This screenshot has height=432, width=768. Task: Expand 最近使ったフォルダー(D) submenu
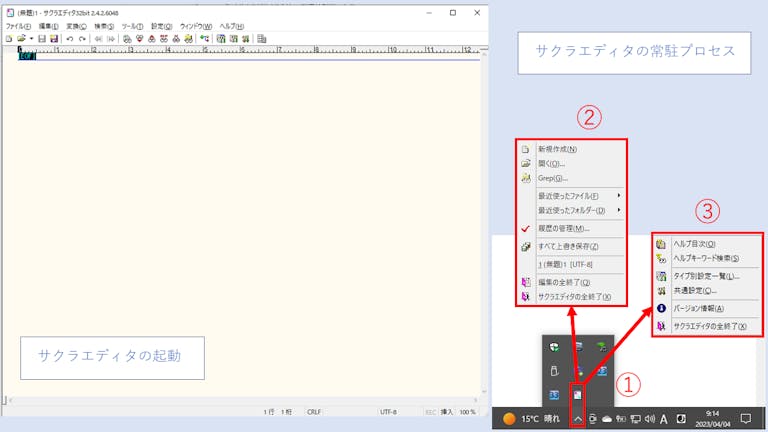(571, 211)
